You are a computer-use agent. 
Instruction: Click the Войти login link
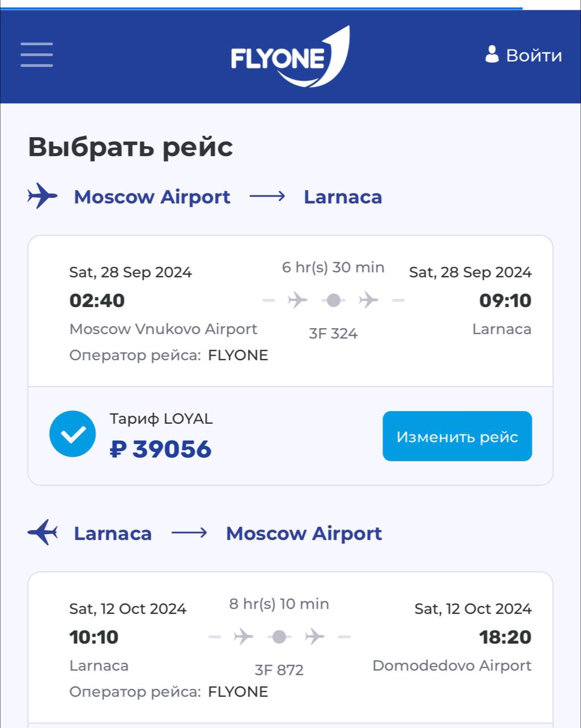(533, 55)
